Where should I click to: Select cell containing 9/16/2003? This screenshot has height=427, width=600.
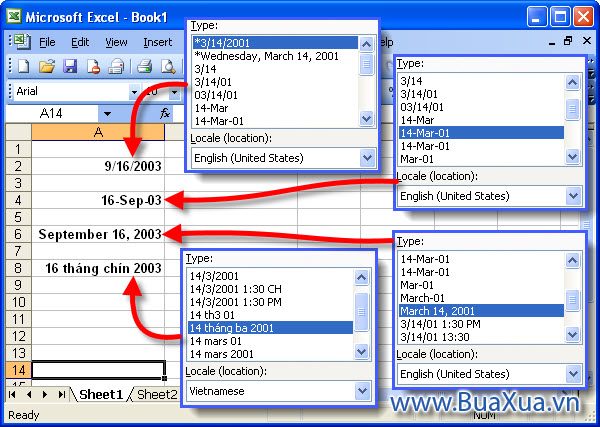point(98,166)
